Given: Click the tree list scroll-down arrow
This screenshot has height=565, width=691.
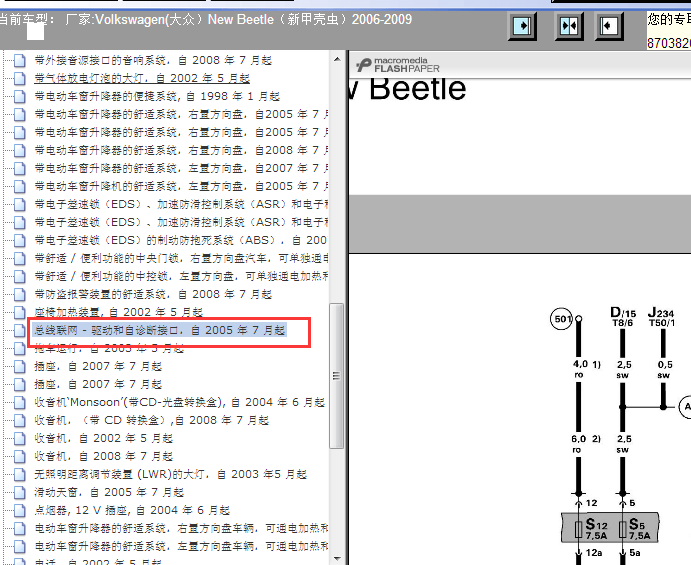Looking at the screenshot, I should pos(337,559).
